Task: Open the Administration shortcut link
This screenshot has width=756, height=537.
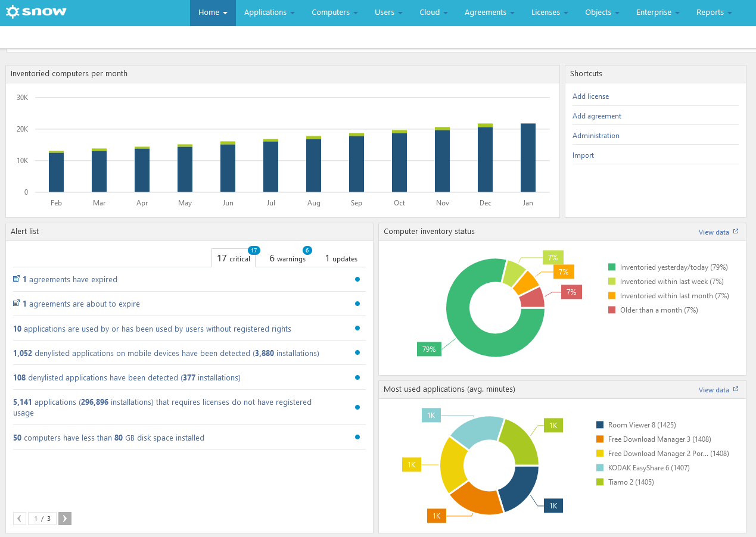Action: coord(596,136)
